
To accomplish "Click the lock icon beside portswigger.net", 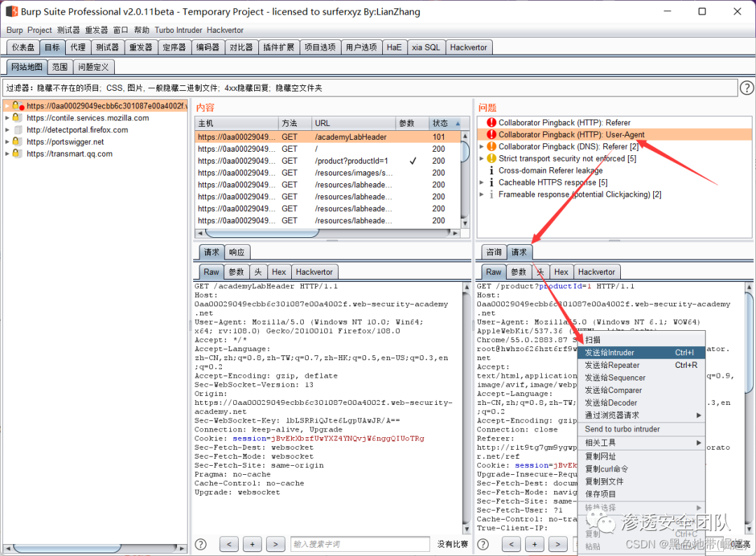I will (17, 142).
